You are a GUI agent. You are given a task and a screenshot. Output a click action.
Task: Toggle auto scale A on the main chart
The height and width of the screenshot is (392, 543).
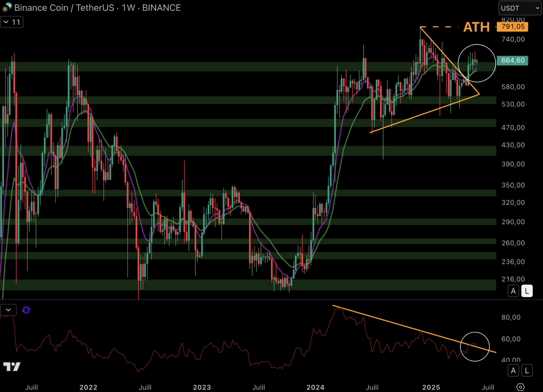(513, 291)
